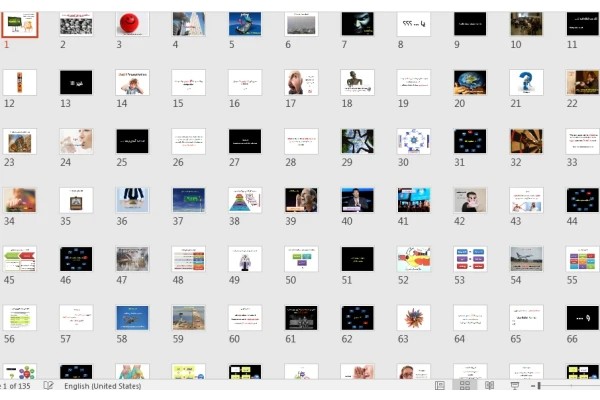Viewport: 600px width, 400px height.
Task: Select slide 25 black thumbnail
Action: pyautogui.click(x=132, y=141)
